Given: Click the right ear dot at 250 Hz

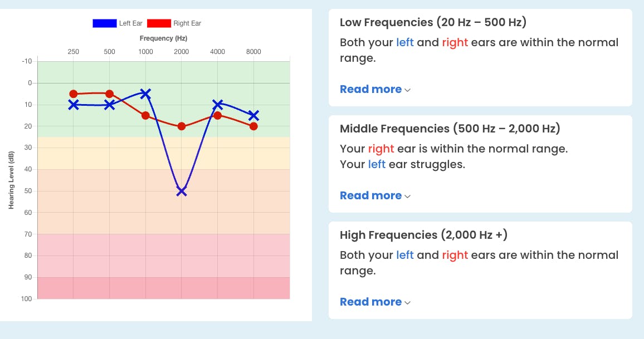Looking at the screenshot, I should point(74,94).
